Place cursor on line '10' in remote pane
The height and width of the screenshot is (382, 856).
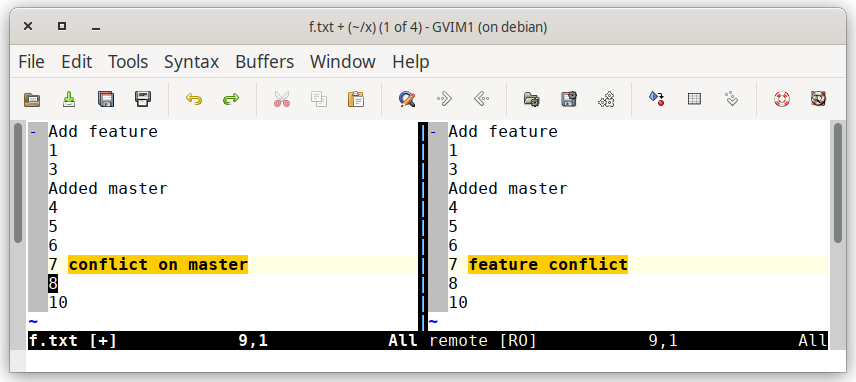tap(458, 302)
